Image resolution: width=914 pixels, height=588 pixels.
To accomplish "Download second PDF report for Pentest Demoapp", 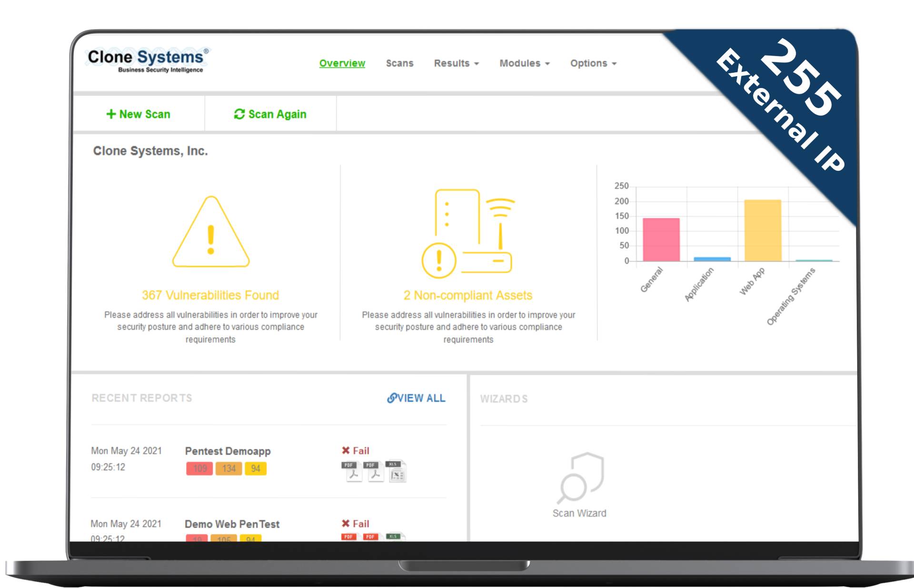I will (374, 471).
